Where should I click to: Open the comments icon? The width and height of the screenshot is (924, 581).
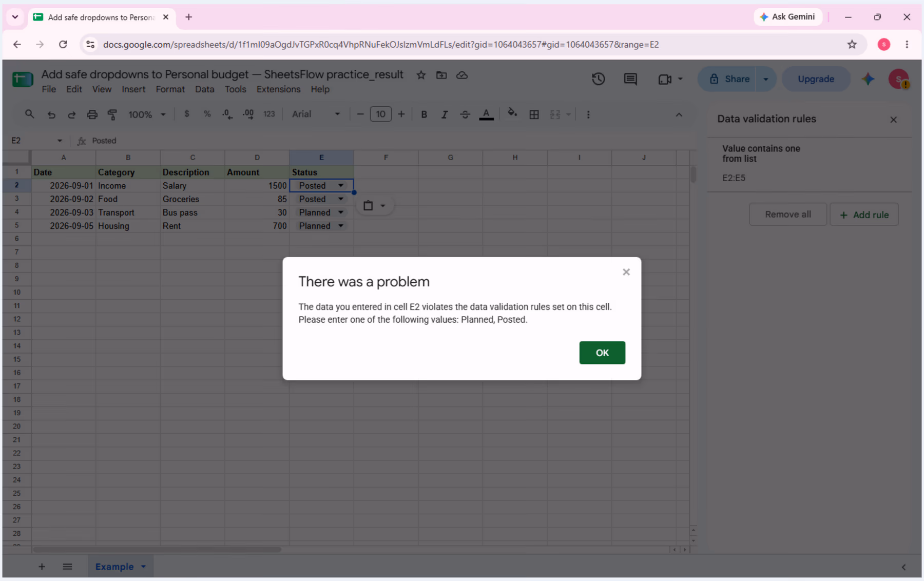click(630, 79)
